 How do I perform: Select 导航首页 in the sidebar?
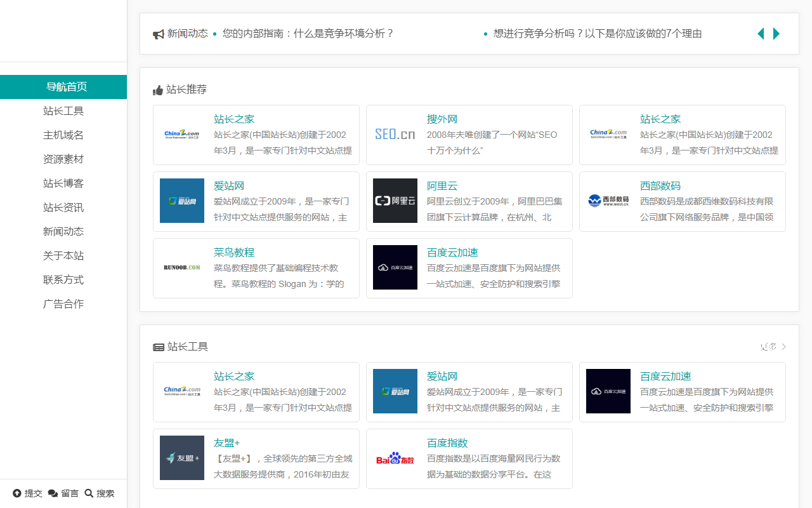point(63,87)
